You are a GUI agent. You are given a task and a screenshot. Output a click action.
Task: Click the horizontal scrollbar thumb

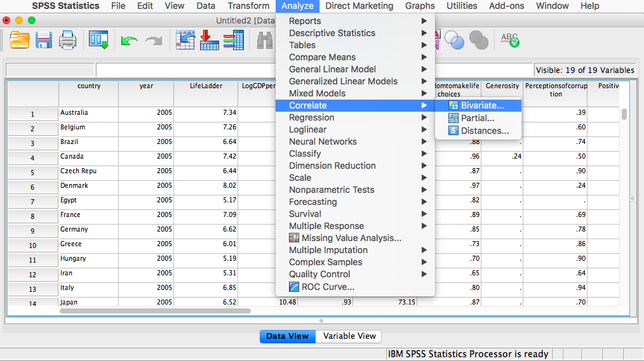click(x=155, y=310)
